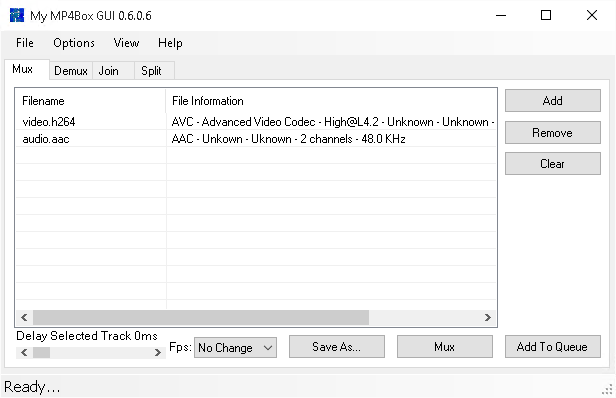
Task: Open the View menu
Action: coord(126,43)
